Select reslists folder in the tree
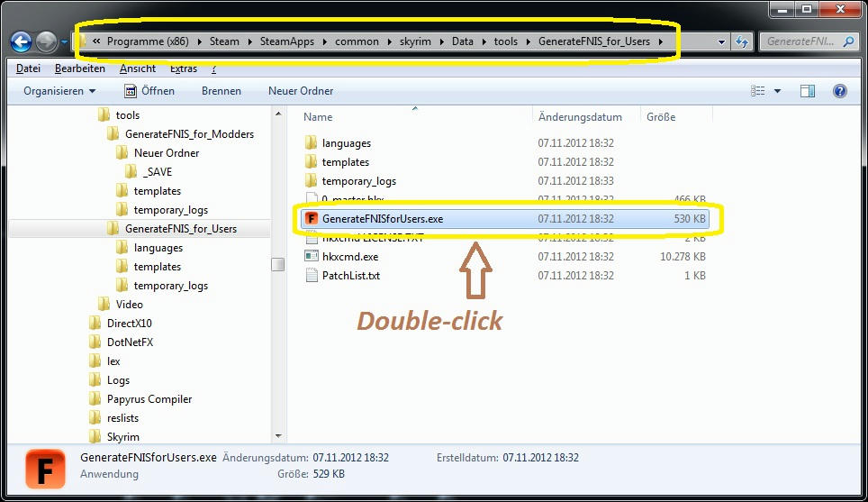 (x=122, y=418)
